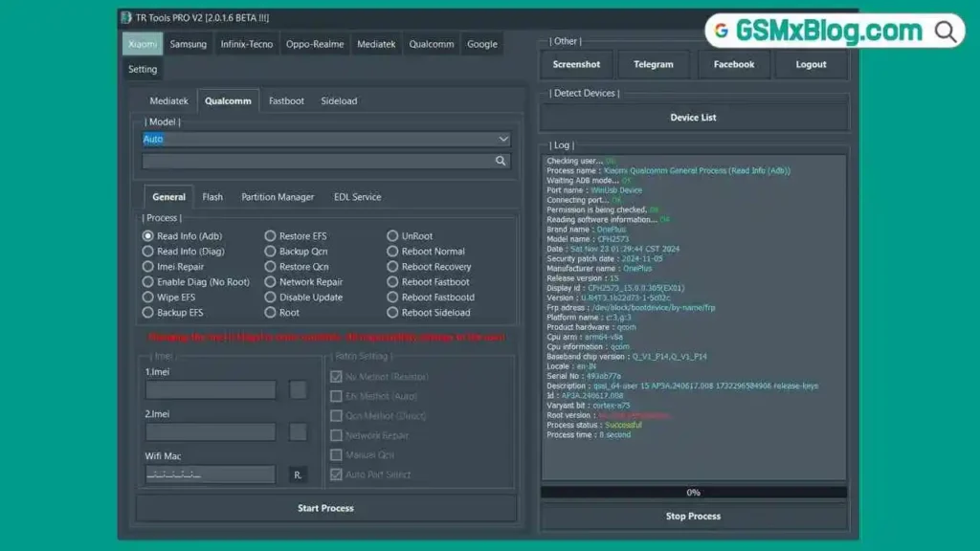Select Reboot Normal radio button
Screen dimensions: 980x551
click(x=392, y=252)
